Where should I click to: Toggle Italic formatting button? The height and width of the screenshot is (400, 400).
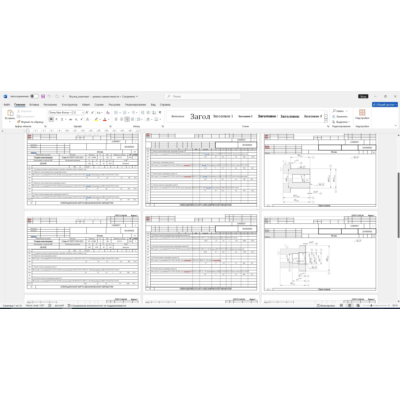coord(56,119)
